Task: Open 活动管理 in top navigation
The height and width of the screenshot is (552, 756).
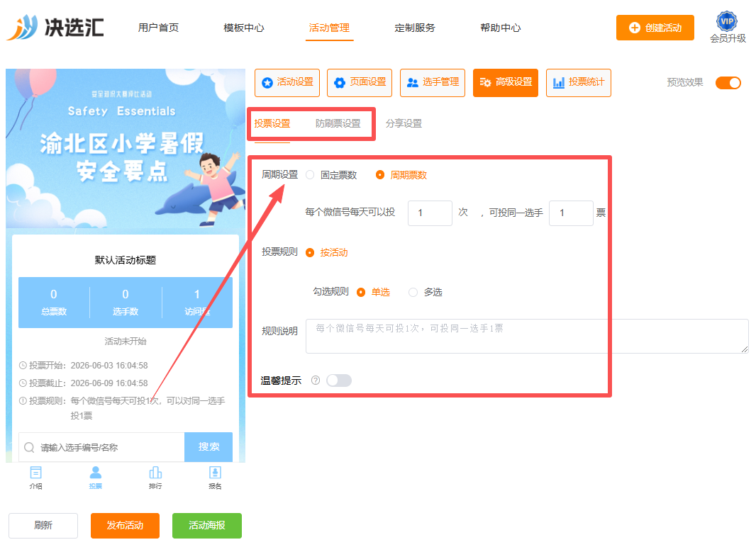Action: click(x=329, y=28)
